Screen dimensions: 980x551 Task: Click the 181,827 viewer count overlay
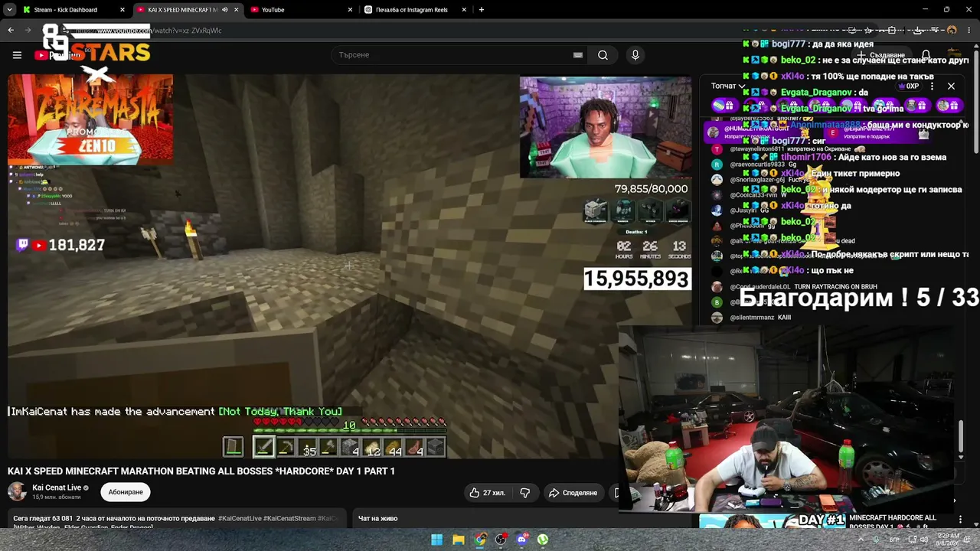coord(77,245)
